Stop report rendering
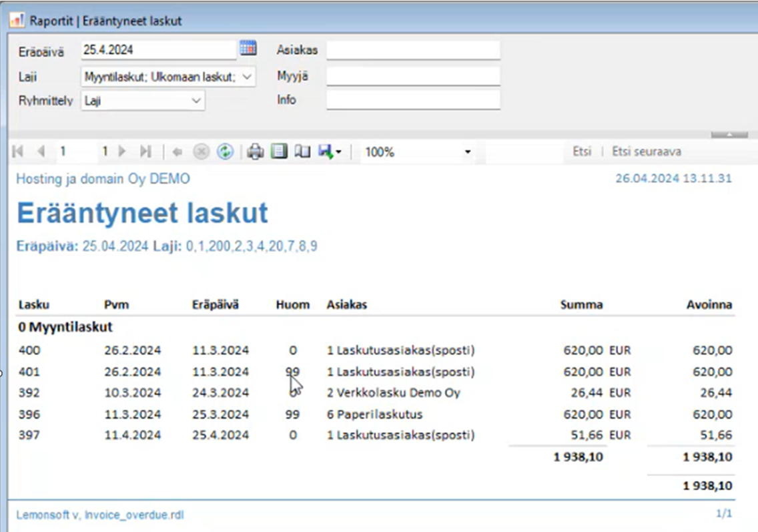Image resolution: width=758 pixels, height=532 pixels. (x=201, y=152)
